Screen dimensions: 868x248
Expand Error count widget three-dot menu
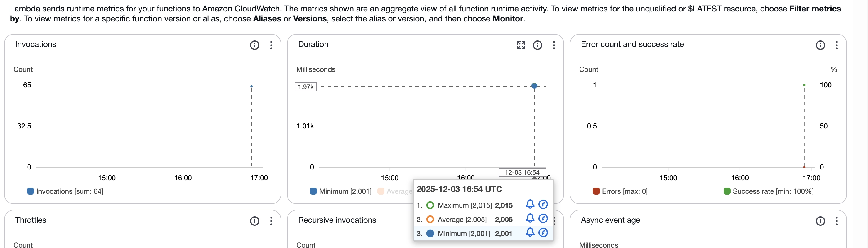[x=836, y=45]
